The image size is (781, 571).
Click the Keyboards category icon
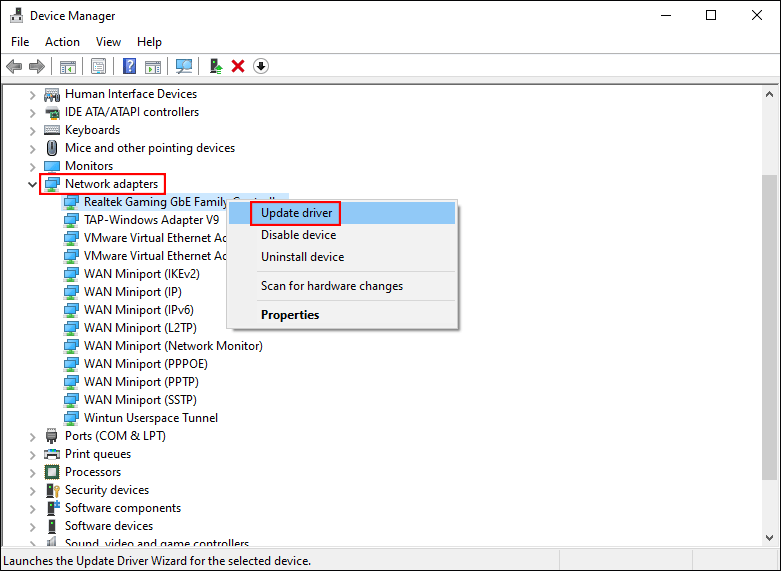point(52,130)
